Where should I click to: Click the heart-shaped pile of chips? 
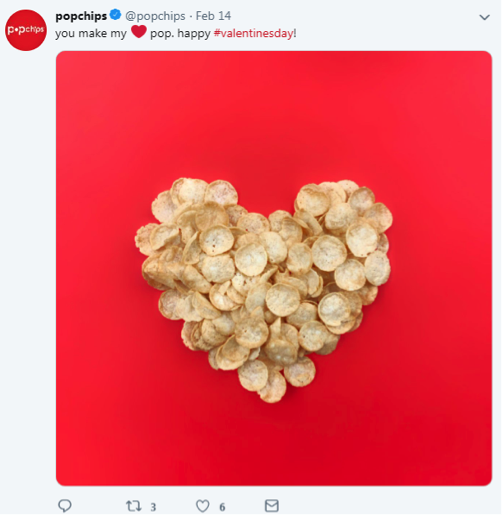pos(263,288)
